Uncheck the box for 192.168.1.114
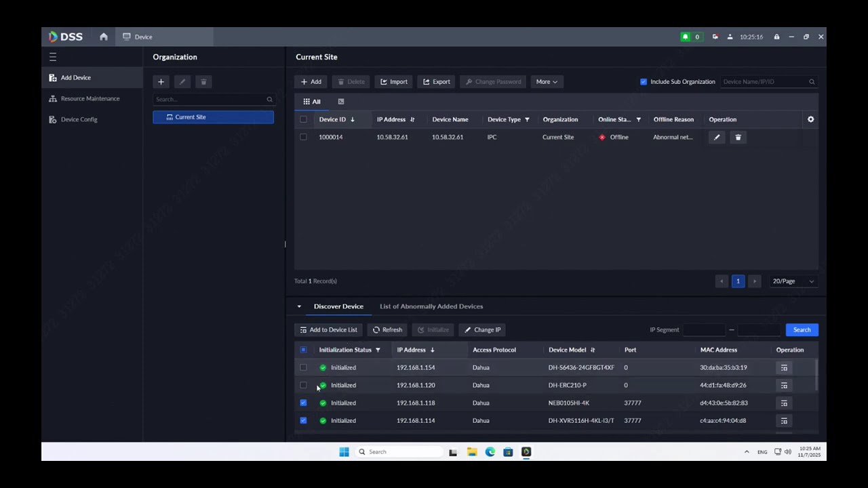Screen dimensions: 868x488 pyautogui.click(x=303, y=420)
